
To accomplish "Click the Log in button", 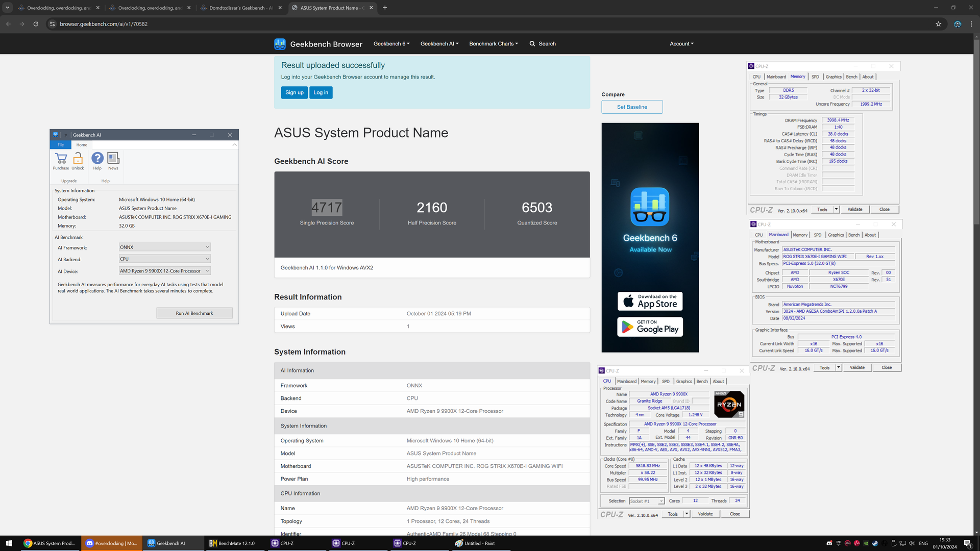I will click(x=321, y=92).
